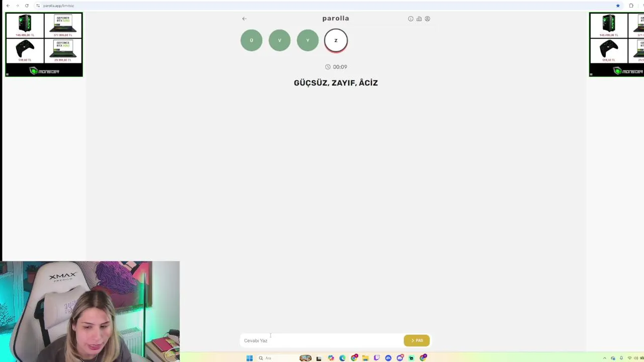Image resolution: width=644 pixels, height=362 pixels.
Task: Select the green V letter circle
Action: click(280, 40)
